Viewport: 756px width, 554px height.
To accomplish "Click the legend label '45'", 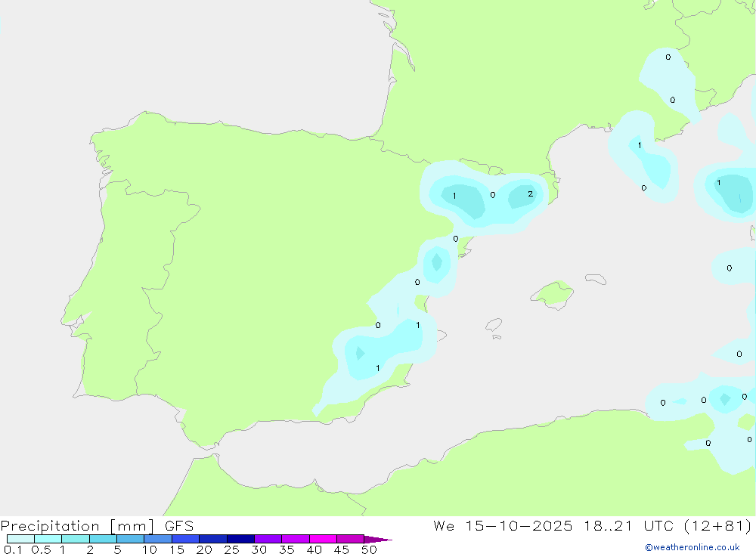I will pos(342,549).
